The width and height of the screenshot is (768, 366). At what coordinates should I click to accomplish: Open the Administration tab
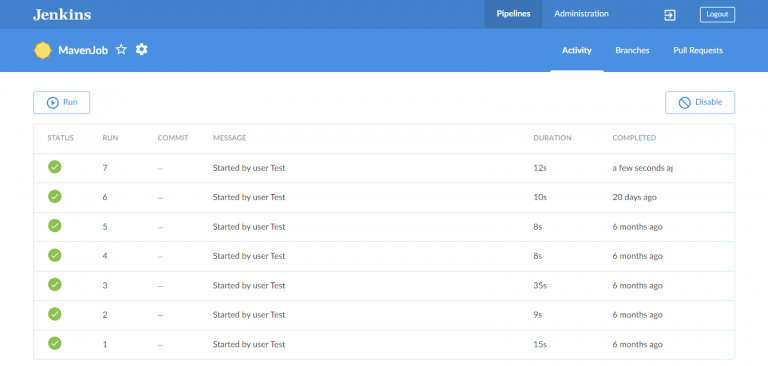(x=581, y=14)
